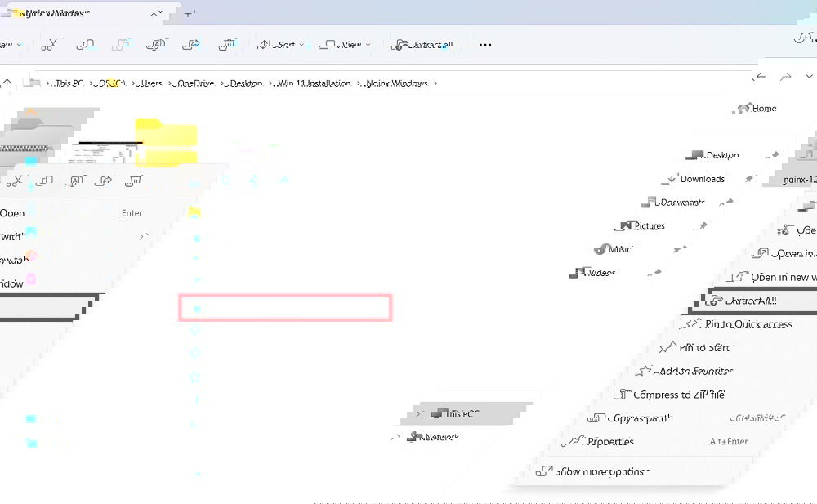Image resolution: width=817 pixels, height=504 pixels.
Task: Open the Sort dropdown
Action: [281, 45]
